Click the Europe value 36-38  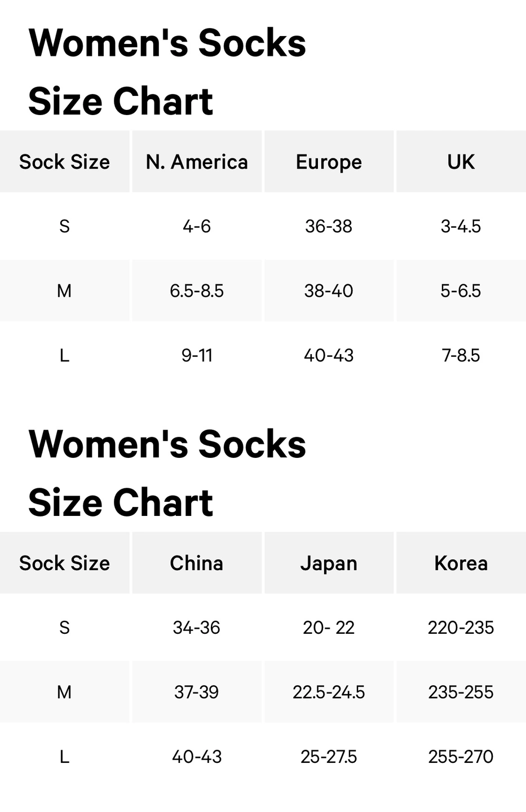[x=329, y=226]
